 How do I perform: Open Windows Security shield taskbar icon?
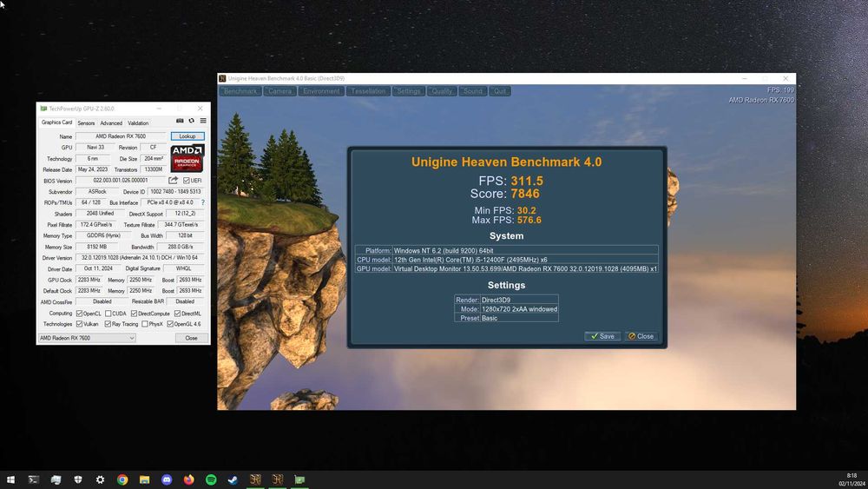78,479
